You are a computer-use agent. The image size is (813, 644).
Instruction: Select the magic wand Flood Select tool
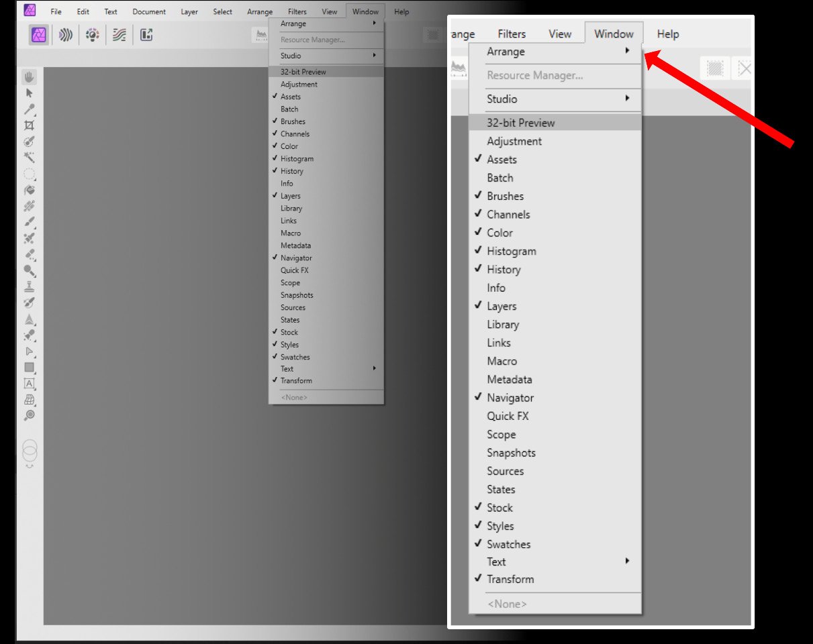30,158
